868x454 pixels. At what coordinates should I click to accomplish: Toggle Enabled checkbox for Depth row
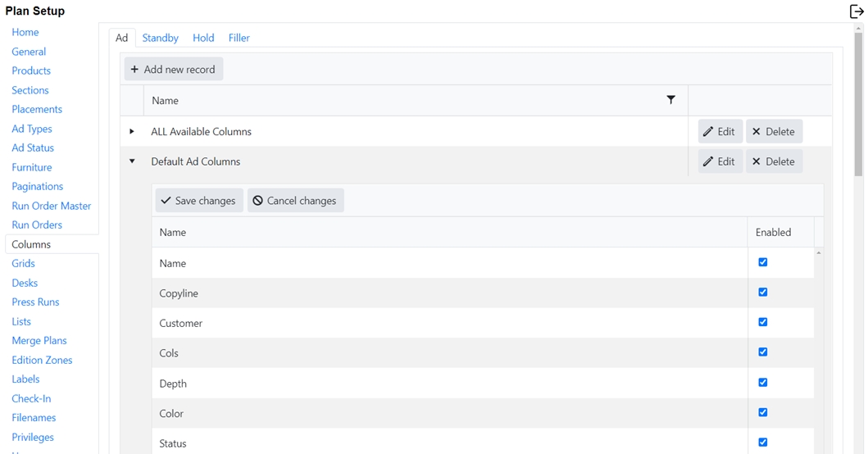point(763,382)
